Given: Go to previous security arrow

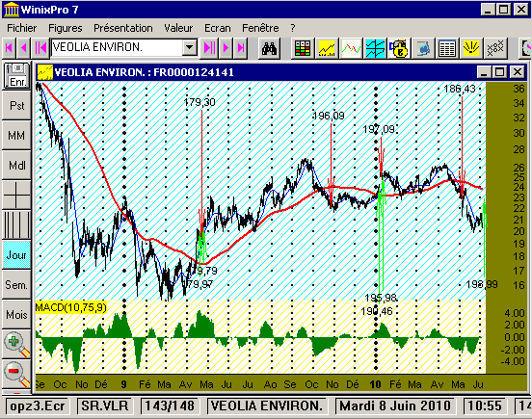Looking at the screenshot, I should tap(23, 48).
